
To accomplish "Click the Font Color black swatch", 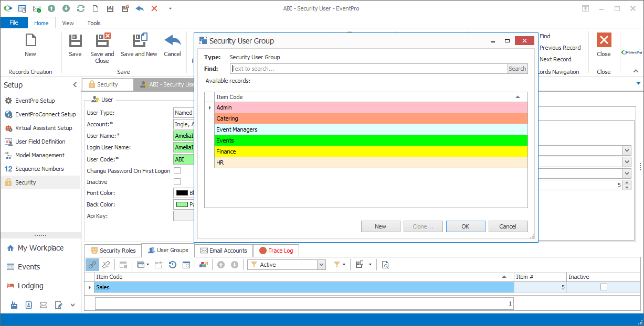I will coord(182,193).
